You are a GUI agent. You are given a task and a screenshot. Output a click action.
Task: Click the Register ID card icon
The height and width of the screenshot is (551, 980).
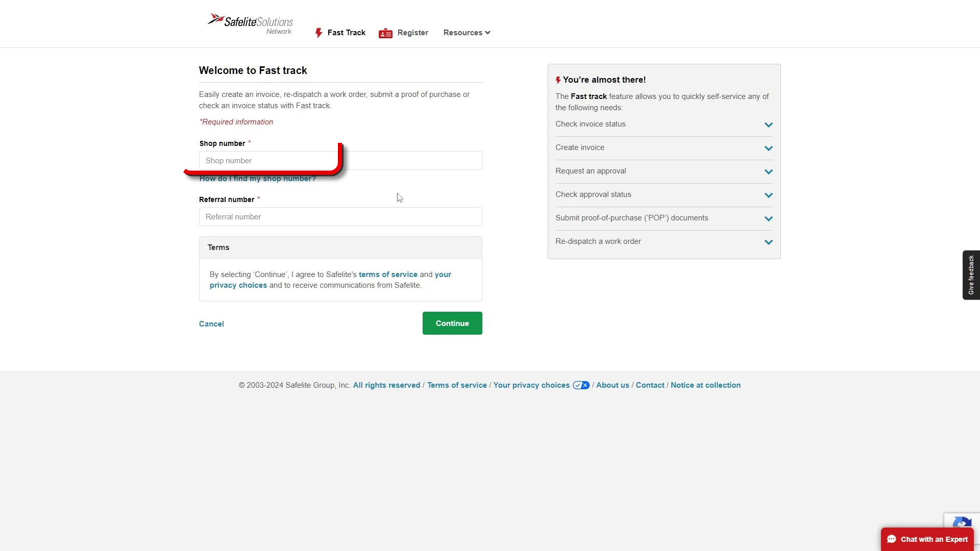[385, 34]
